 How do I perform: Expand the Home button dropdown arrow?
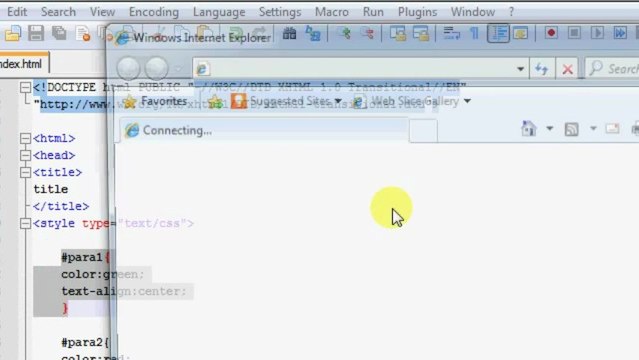coord(549,129)
